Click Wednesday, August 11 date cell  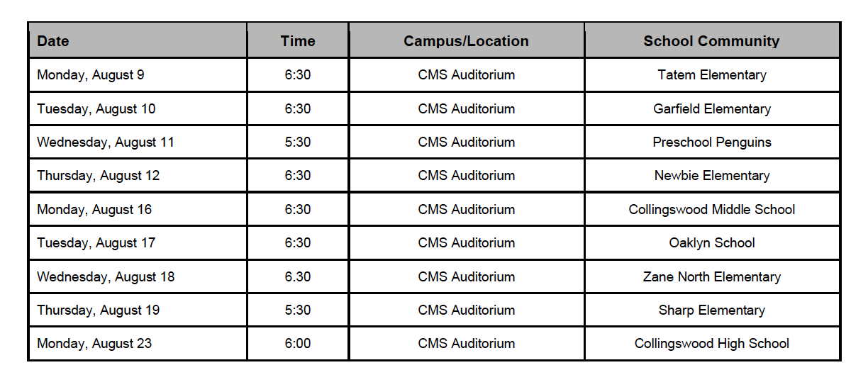pos(138,142)
